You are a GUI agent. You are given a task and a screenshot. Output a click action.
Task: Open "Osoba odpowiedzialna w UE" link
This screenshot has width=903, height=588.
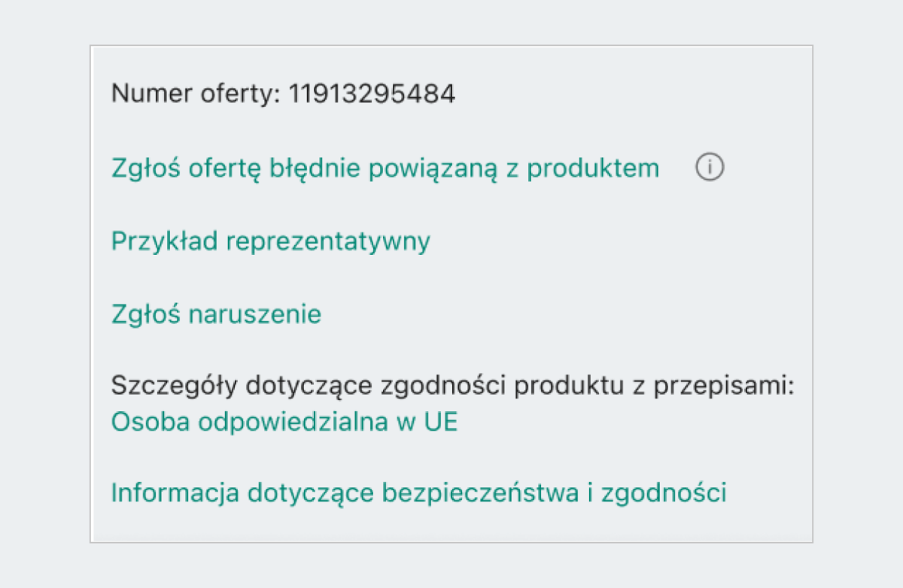coord(284,422)
